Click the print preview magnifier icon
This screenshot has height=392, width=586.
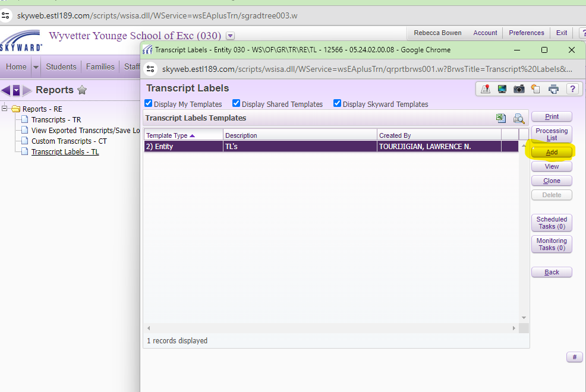click(519, 118)
